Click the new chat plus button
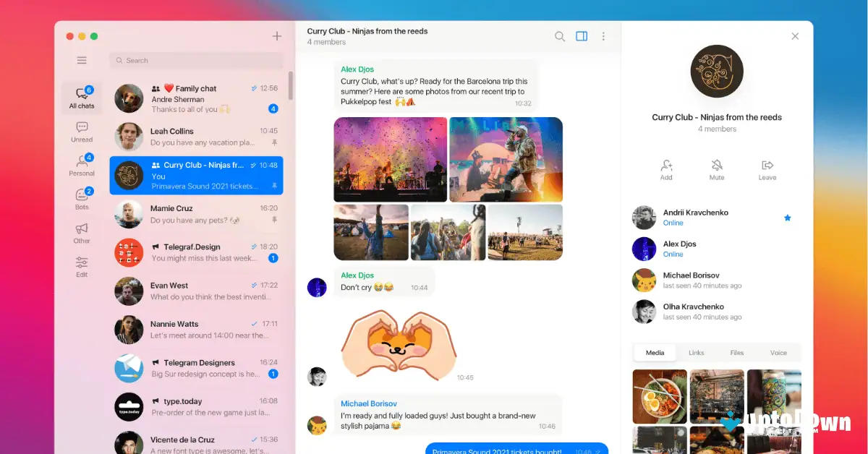Image resolution: width=868 pixels, height=454 pixels. point(277,35)
